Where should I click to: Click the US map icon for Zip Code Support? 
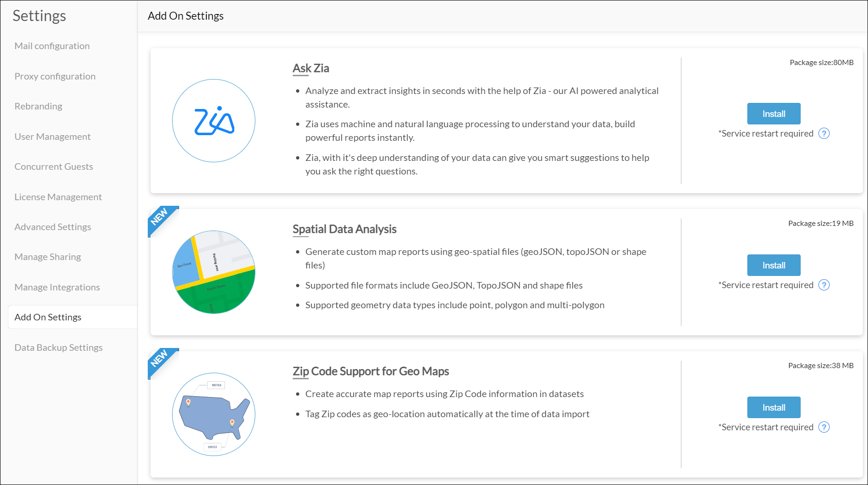(214, 413)
